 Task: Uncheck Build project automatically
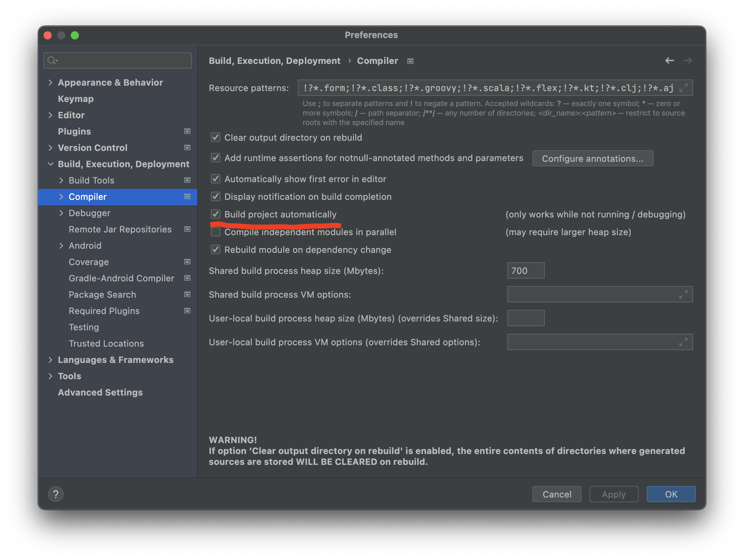[x=215, y=214]
